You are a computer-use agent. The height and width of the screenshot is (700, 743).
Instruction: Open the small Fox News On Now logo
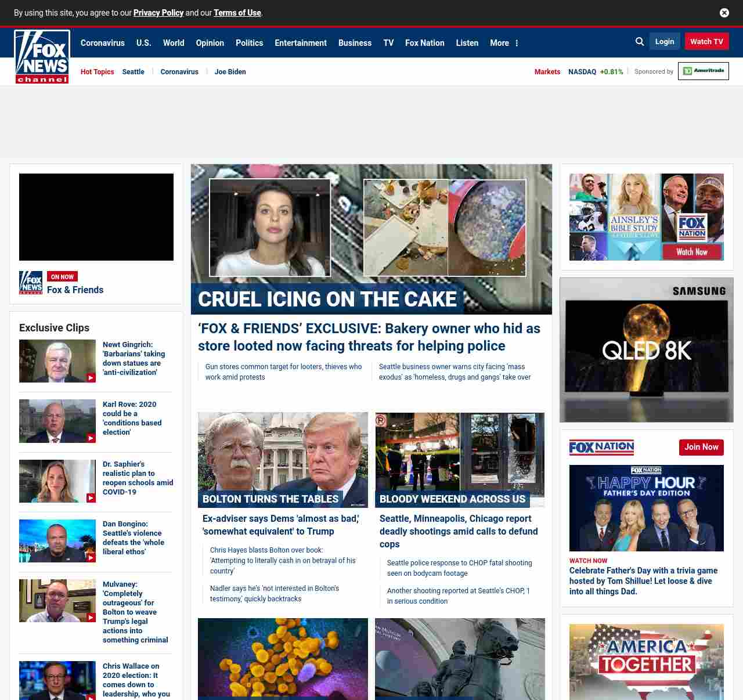point(31,283)
